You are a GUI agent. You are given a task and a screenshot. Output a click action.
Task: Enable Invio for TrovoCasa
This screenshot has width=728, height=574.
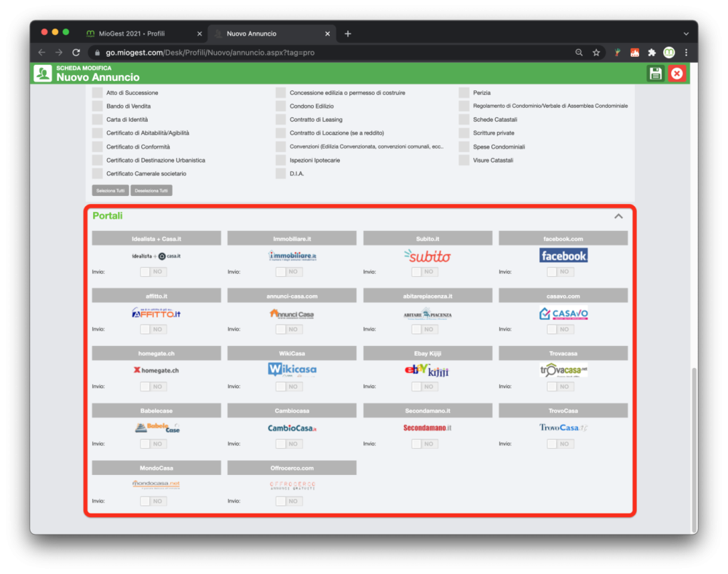pyautogui.click(x=560, y=444)
